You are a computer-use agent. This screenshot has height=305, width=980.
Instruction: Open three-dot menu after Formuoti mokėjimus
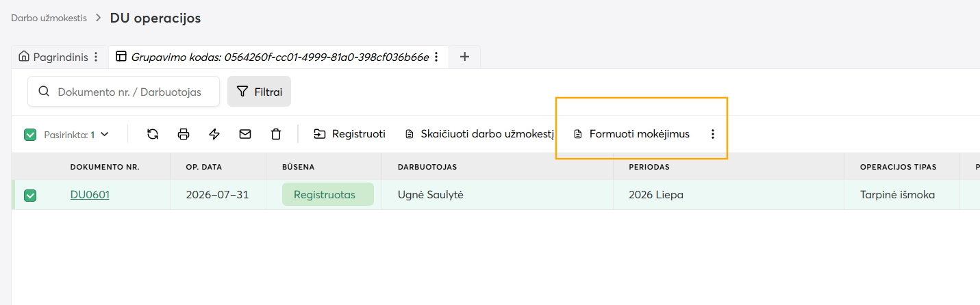pyautogui.click(x=712, y=134)
